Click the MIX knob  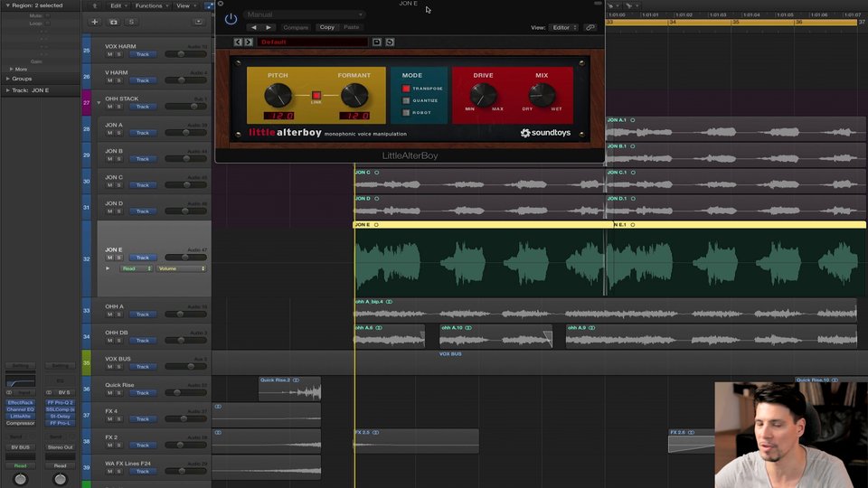point(542,95)
